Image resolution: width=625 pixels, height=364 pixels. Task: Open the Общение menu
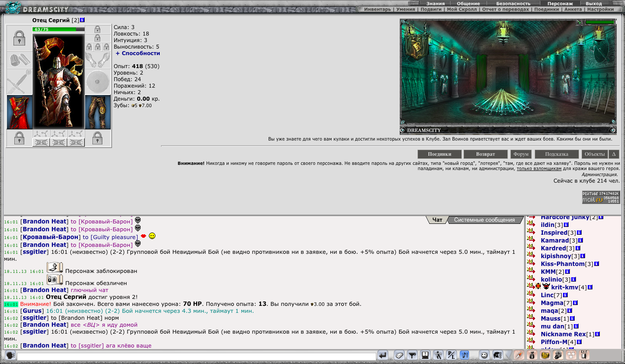coord(468,3)
